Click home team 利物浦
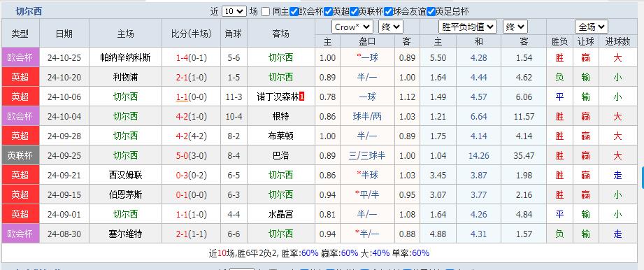The height and width of the screenshot is (270, 644). 126,77
